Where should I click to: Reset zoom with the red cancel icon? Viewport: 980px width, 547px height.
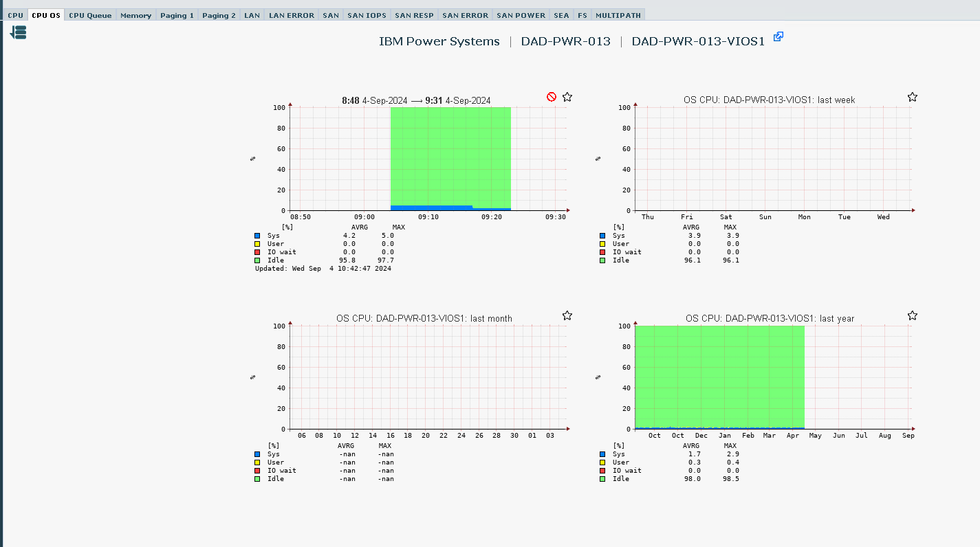point(552,97)
